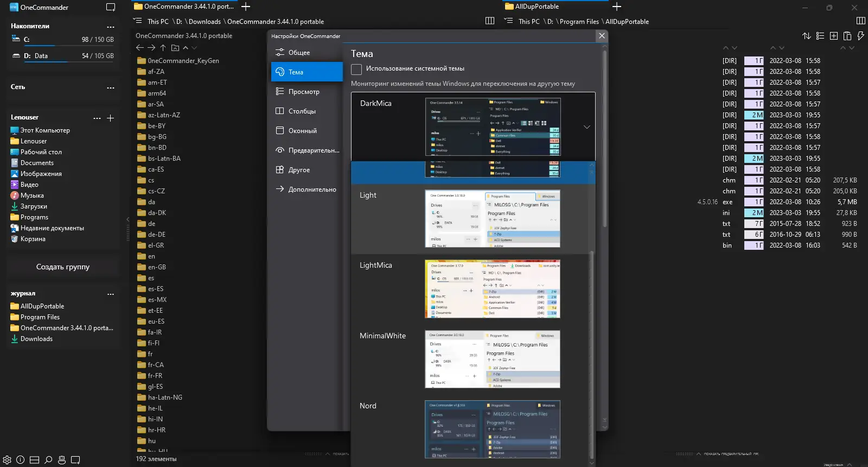Screen dimensions: 868x467
Task: Click the paste clipboard icon in right pane
Action: click(847, 36)
